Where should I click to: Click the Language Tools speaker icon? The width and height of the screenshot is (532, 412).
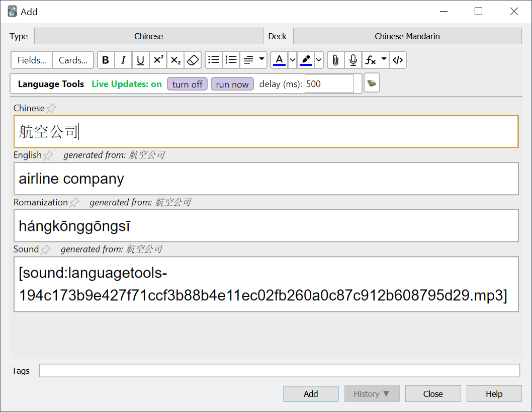coord(372,83)
